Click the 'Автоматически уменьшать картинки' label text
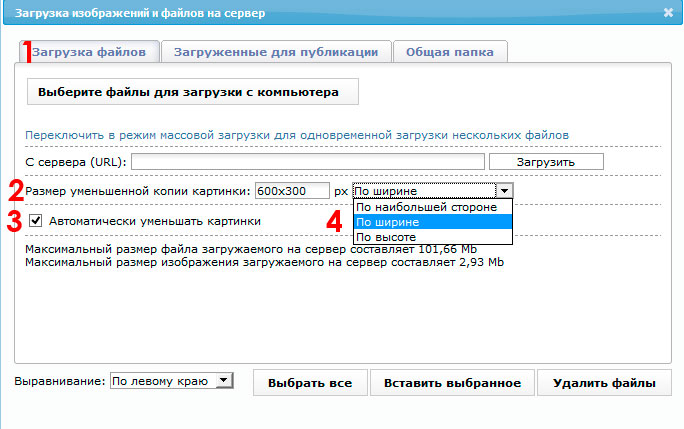This screenshot has width=684, height=429. pos(155,221)
